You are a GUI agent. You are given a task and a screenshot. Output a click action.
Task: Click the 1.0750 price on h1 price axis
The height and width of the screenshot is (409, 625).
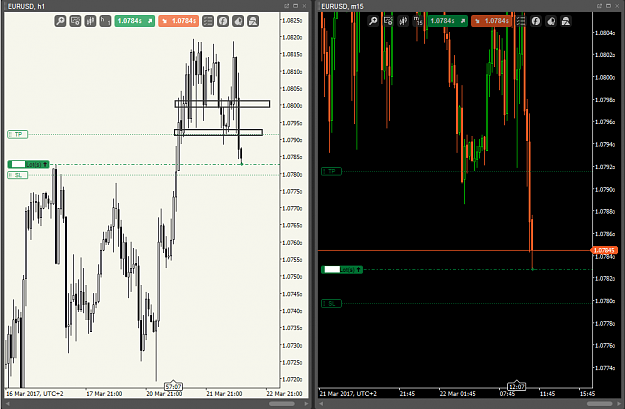coord(292,277)
